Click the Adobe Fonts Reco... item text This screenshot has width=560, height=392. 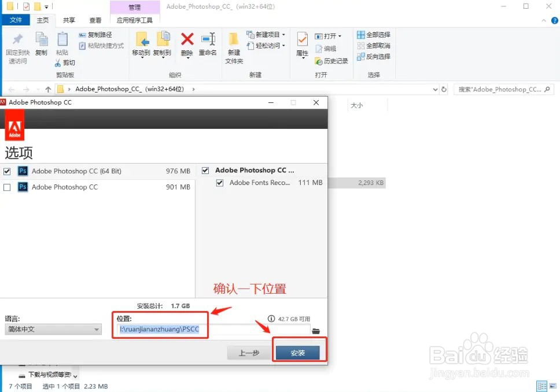(260, 183)
